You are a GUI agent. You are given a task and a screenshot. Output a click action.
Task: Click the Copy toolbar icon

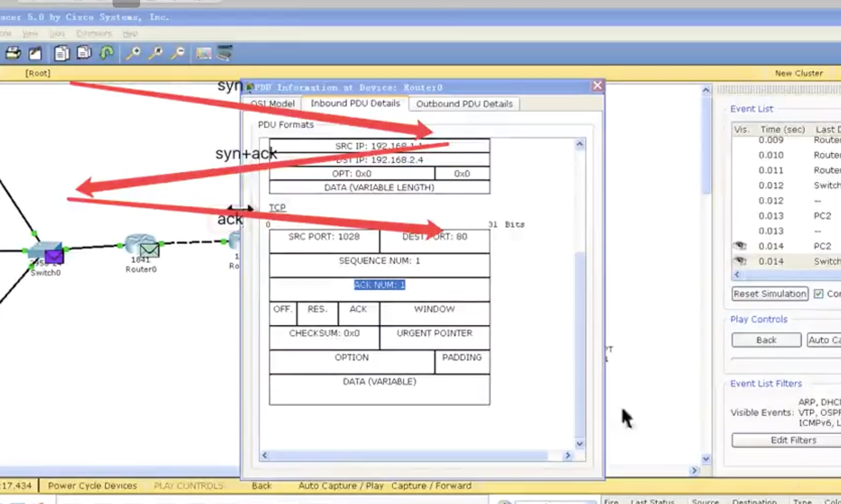(x=61, y=53)
